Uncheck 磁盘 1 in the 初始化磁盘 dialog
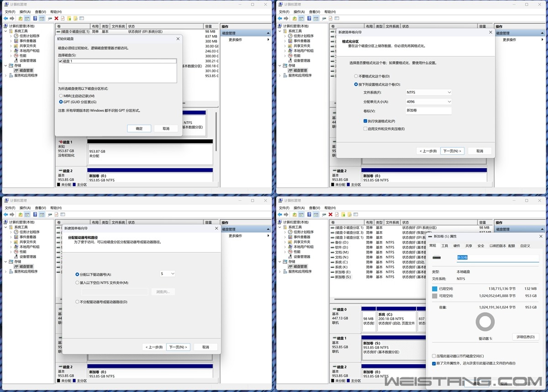Screen dimensions: 548x392 60,61
